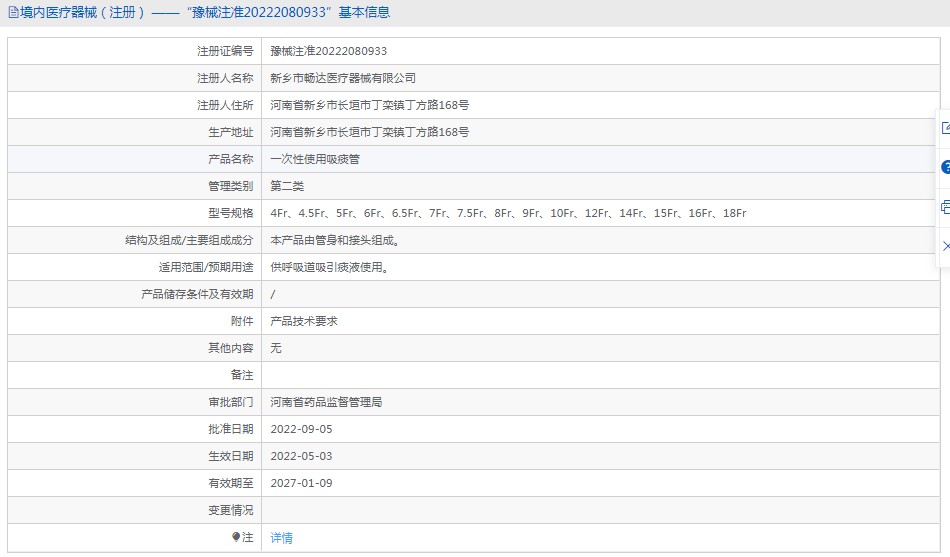Click the blue question mark help icon

click(x=946, y=167)
